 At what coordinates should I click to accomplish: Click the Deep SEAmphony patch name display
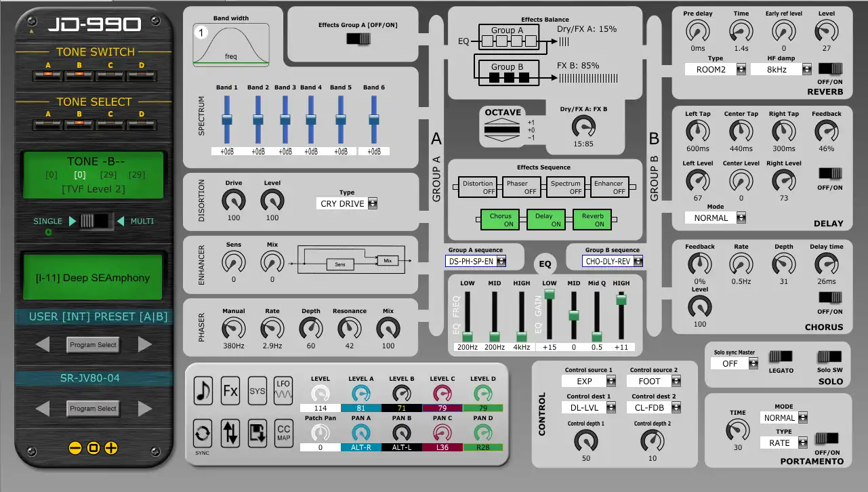(x=93, y=277)
